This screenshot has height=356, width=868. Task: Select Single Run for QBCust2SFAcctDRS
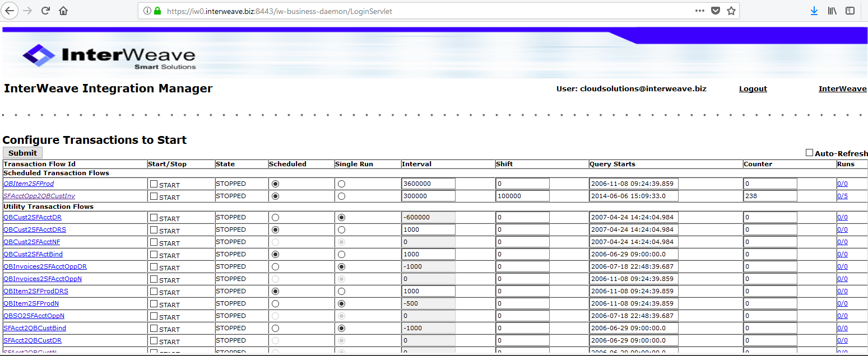pos(342,229)
